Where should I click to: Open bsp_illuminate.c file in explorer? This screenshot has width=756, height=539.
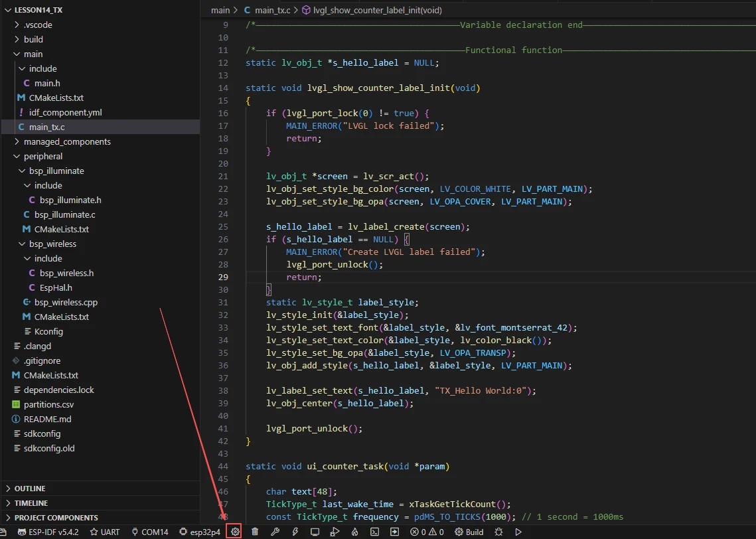click(x=64, y=214)
